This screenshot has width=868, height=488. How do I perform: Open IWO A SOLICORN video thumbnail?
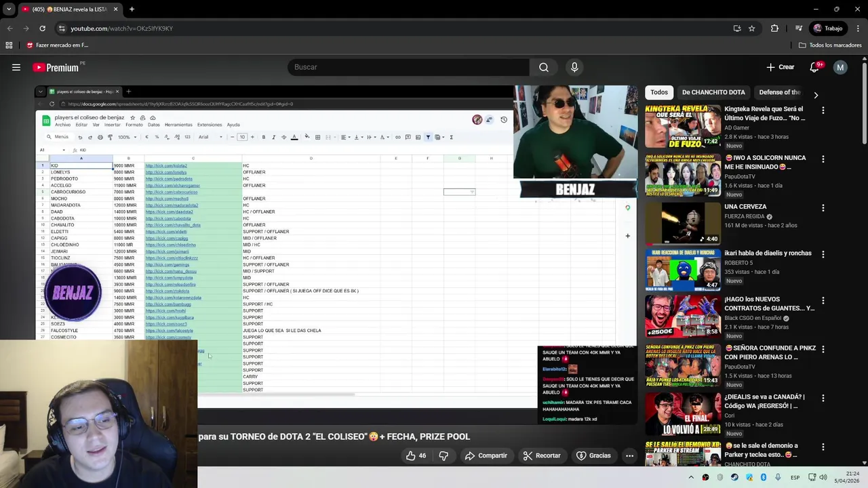coord(683,175)
